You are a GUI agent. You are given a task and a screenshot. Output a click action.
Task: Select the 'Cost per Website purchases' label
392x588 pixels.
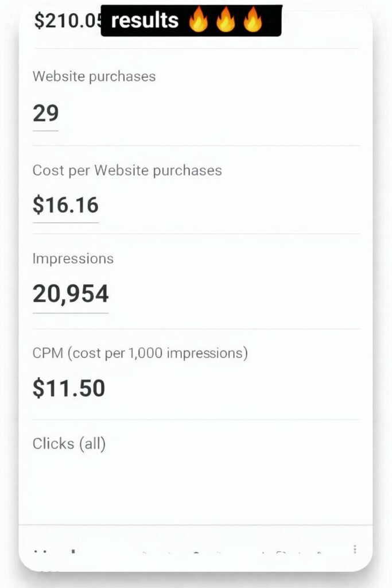click(x=127, y=171)
